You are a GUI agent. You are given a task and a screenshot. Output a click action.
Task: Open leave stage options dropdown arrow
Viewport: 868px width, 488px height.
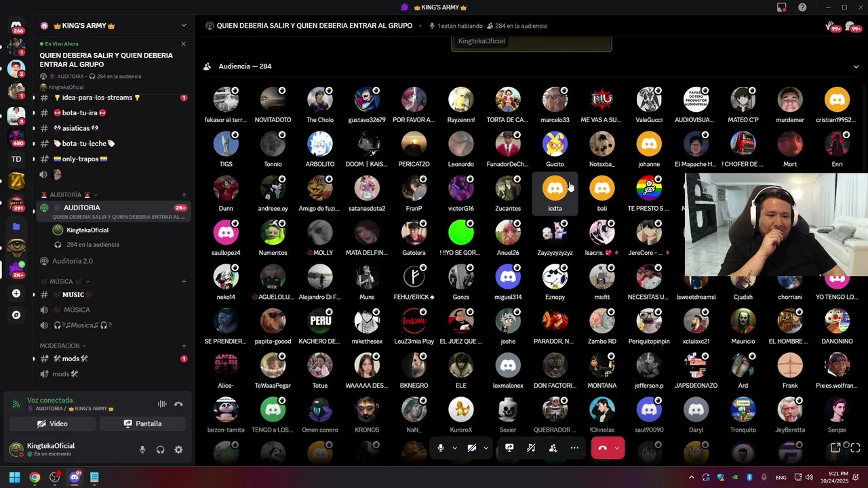pos(617,448)
